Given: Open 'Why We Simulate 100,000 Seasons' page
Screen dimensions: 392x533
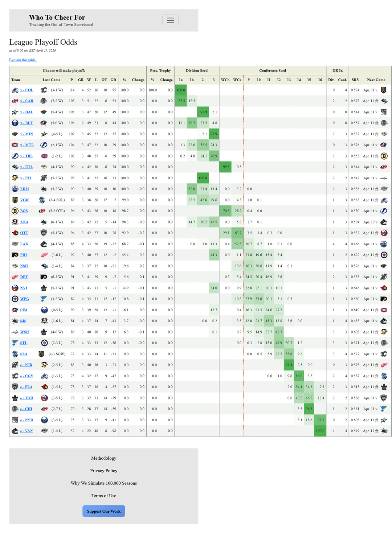Looking at the screenshot, I should [103, 483].
